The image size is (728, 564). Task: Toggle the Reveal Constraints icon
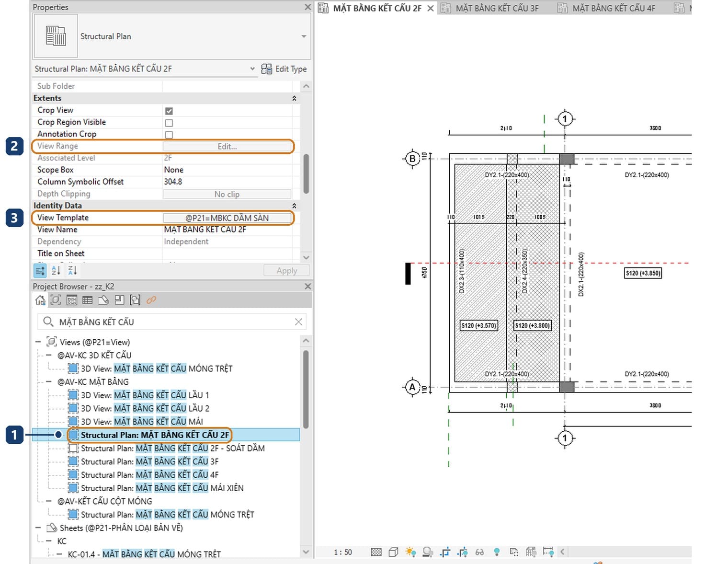[548, 552]
